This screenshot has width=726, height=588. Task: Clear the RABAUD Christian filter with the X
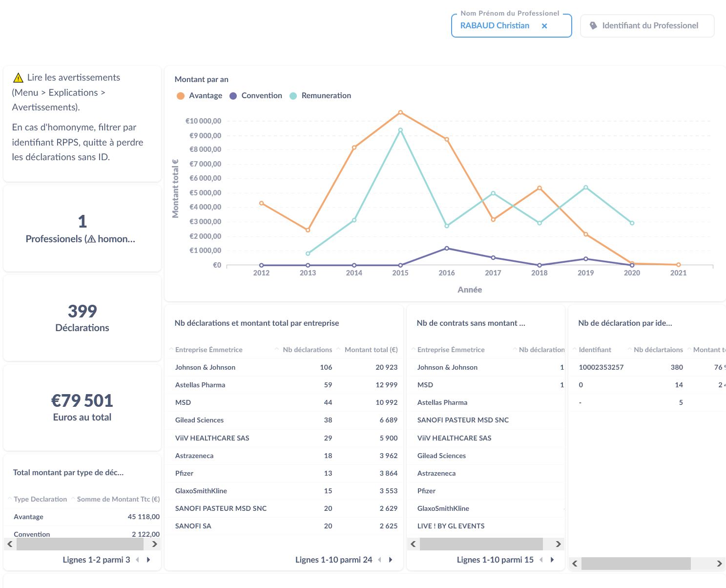point(544,26)
